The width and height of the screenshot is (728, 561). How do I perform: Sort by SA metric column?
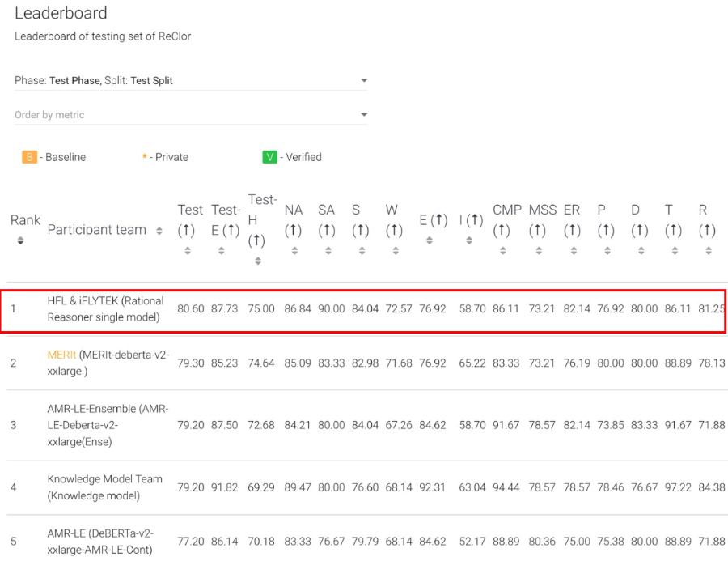click(328, 250)
